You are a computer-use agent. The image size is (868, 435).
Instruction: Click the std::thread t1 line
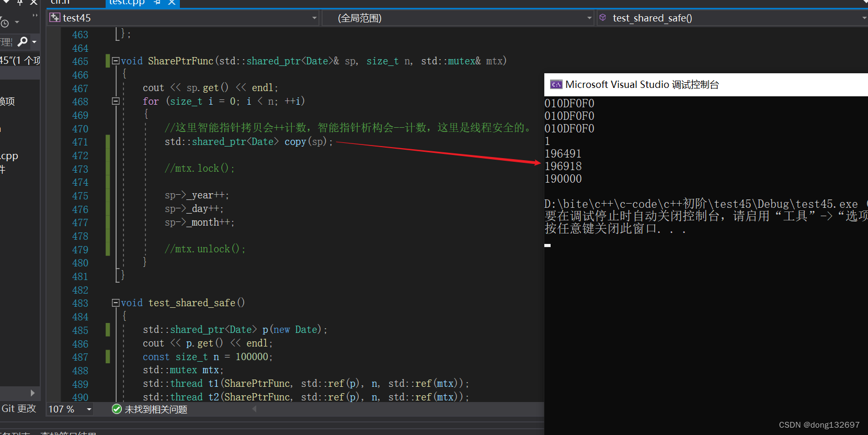coord(306,383)
